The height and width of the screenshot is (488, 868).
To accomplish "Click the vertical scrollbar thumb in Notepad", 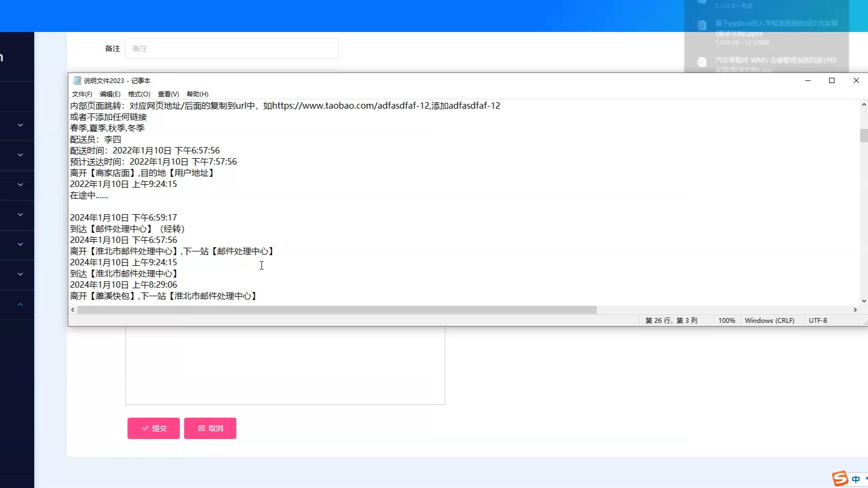I will click(864, 135).
